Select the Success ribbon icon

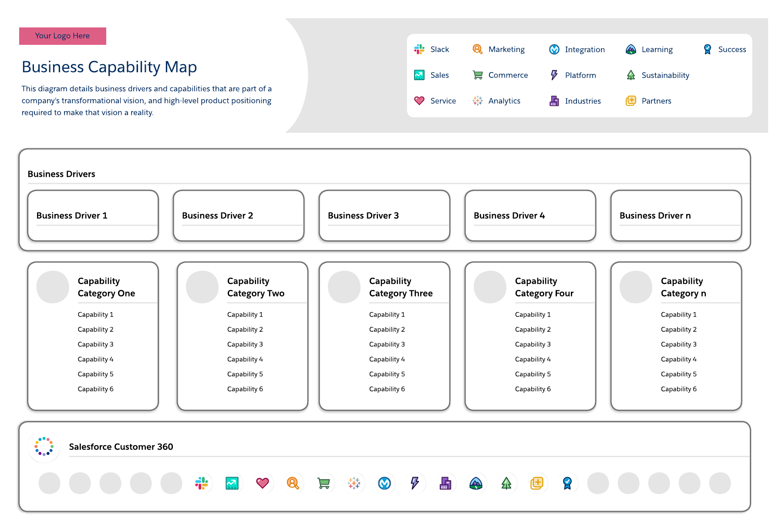[x=707, y=49]
